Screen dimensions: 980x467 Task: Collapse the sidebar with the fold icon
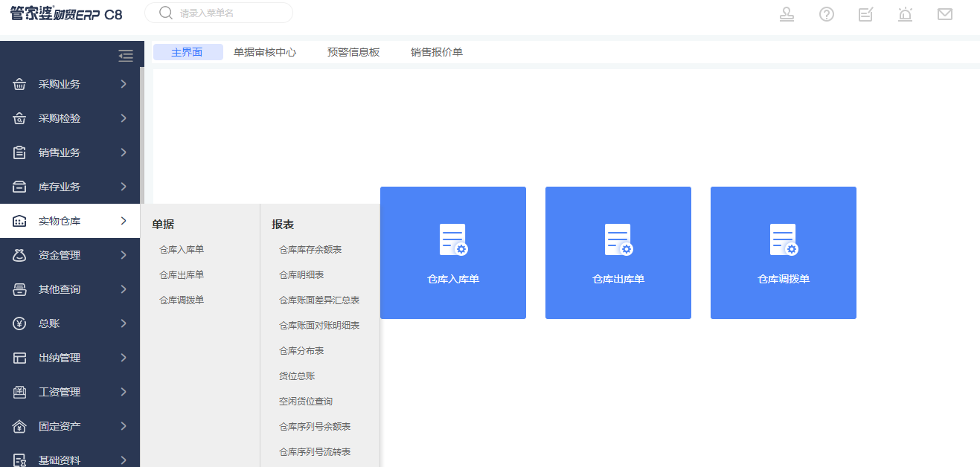[x=126, y=56]
